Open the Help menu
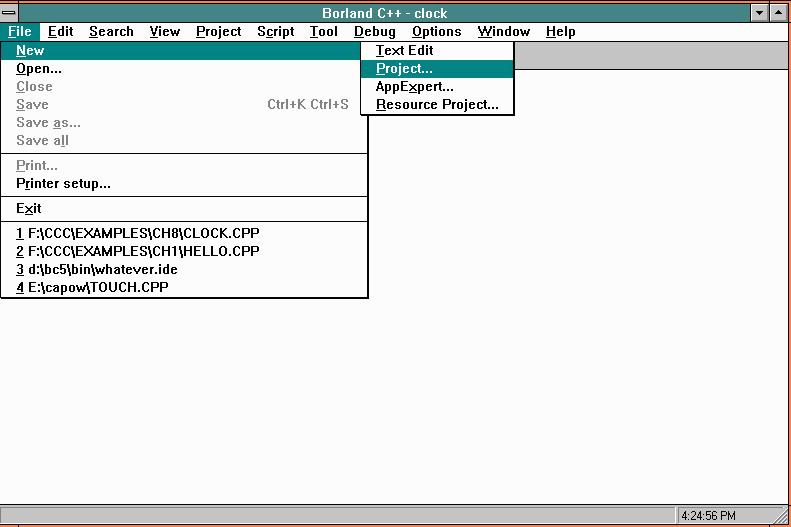Screen dimensions: 791x527 560,32
